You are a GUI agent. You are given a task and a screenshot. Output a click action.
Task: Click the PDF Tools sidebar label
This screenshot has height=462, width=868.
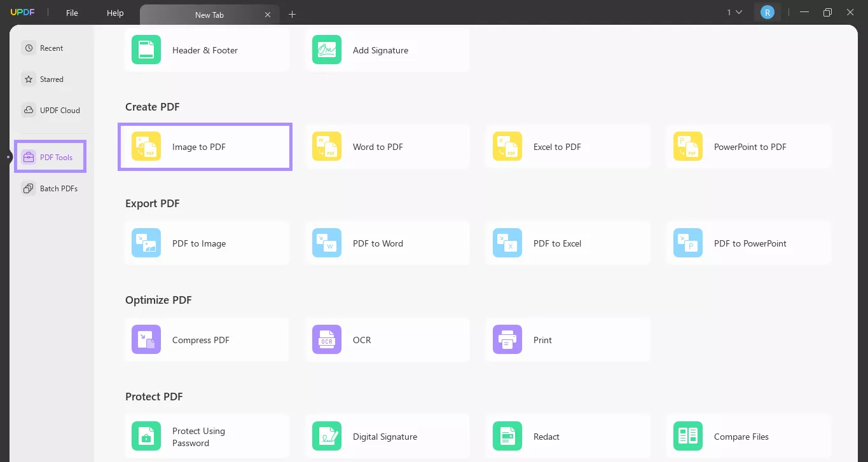coord(56,158)
